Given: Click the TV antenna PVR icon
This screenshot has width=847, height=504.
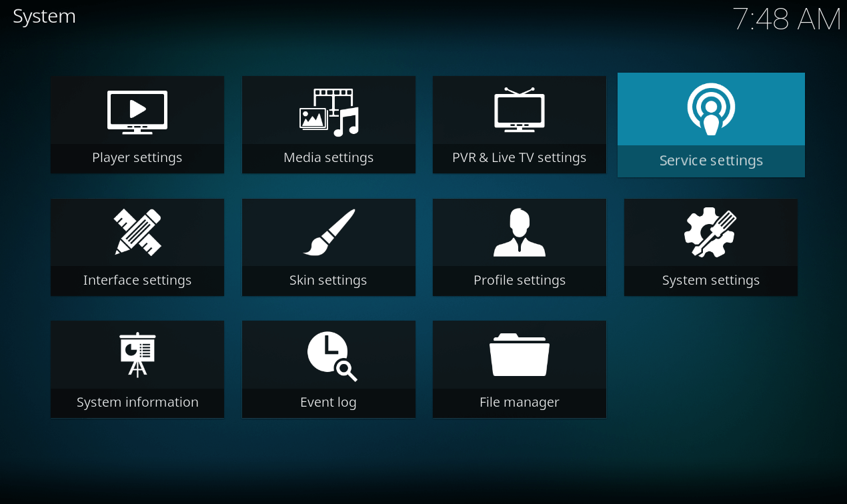Looking at the screenshot, I should [x=520, y=110].
